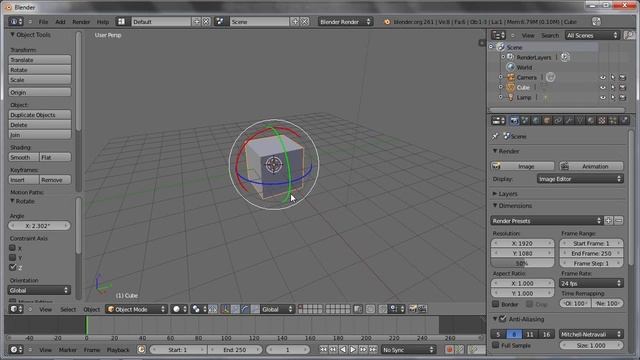Jump to the last frame
Image resolution: width=640 pixels, height=360 pixels.
373,350
